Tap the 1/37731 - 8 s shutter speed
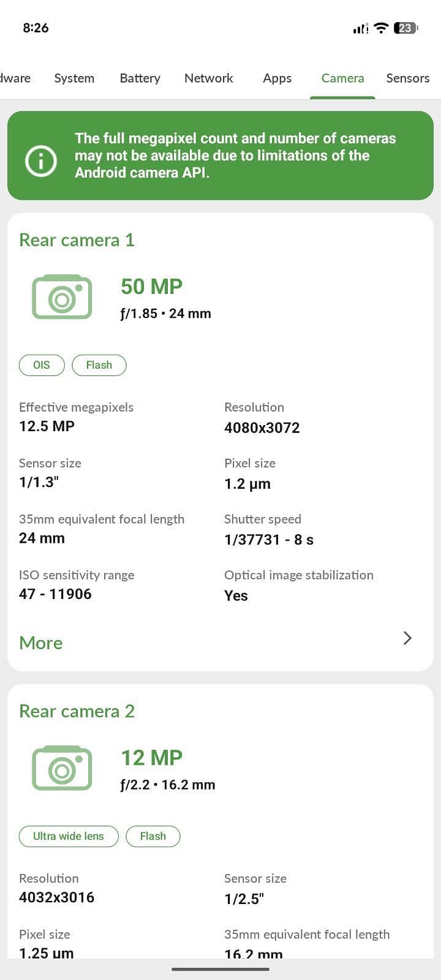Screen dimensions: 441x980 pos(269,540)
